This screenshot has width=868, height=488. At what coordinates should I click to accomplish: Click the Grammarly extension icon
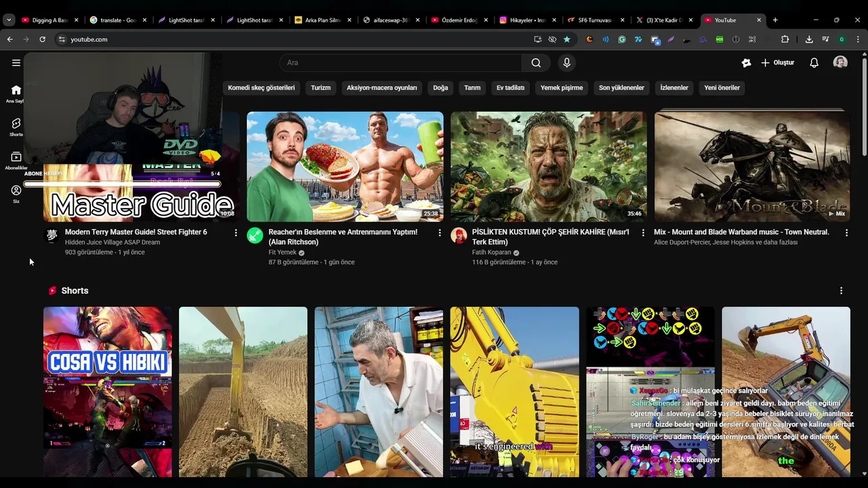coord(622,39)
